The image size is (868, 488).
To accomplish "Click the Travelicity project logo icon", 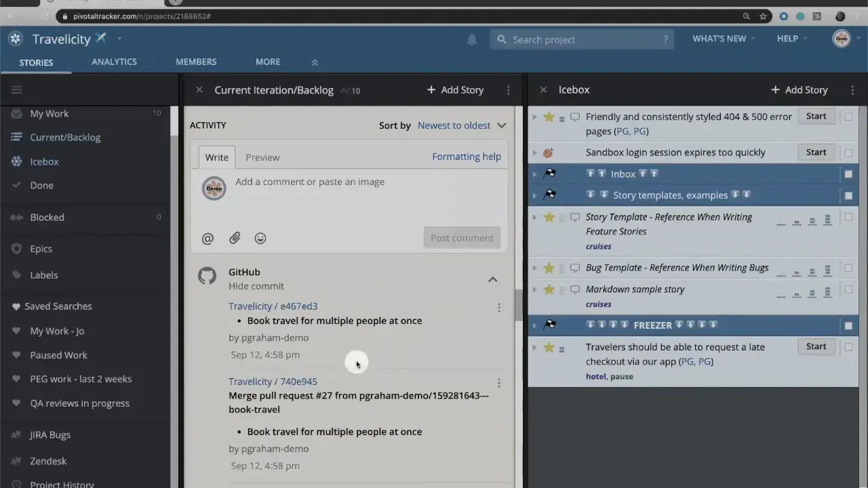I will pyautogui.click(x=15, y=39).
